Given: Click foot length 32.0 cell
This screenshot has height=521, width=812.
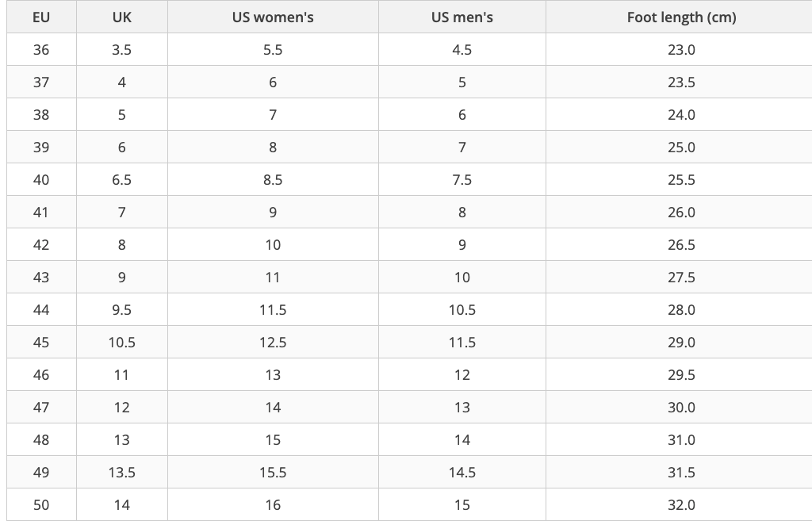Looking at the screenshot, I should pyautogui.click(x=681, y=505).
